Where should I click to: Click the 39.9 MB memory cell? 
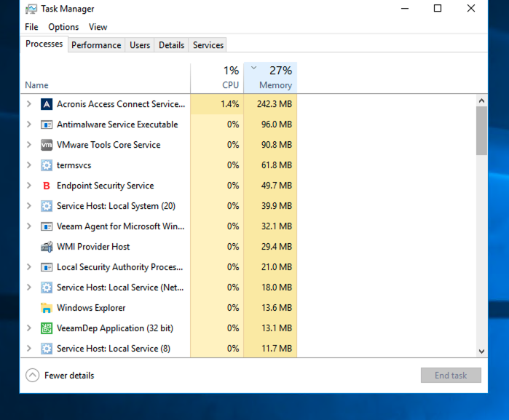[x=270, y=206]
